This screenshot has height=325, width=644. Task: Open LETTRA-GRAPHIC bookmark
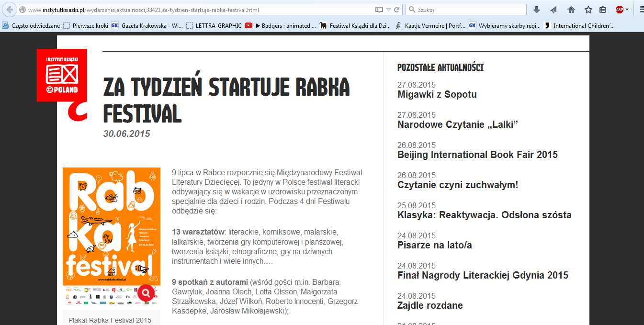(x=215, y=26)
